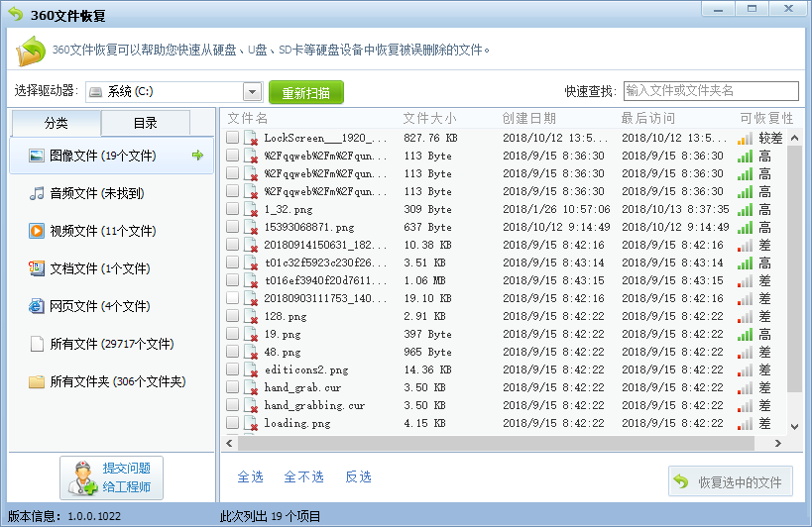Open the title bar dropdown menu arrow
Image resolution: width=812 pixels, height=527 pixels.
tap(719, 9)
